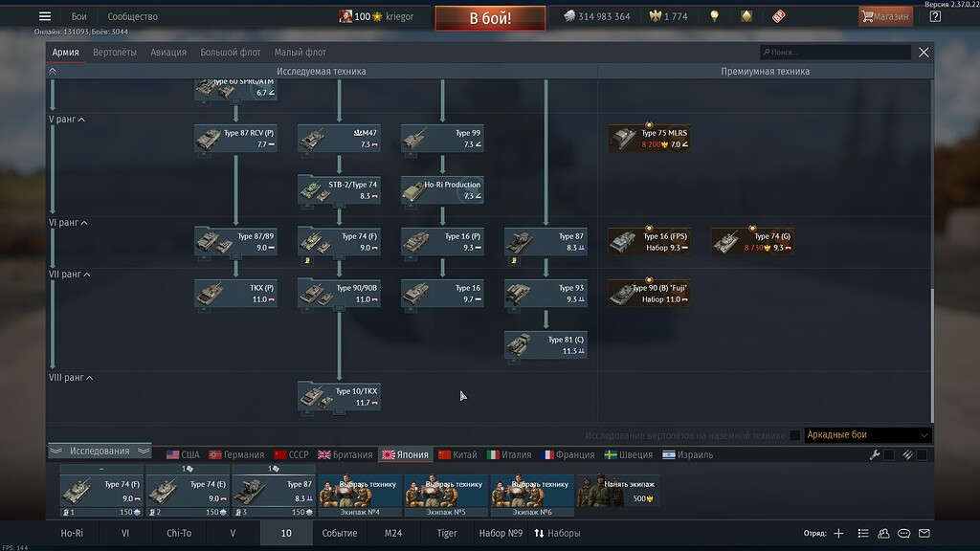
Task: Select the Type 93 vehicle card
Action: click(546, 294)
